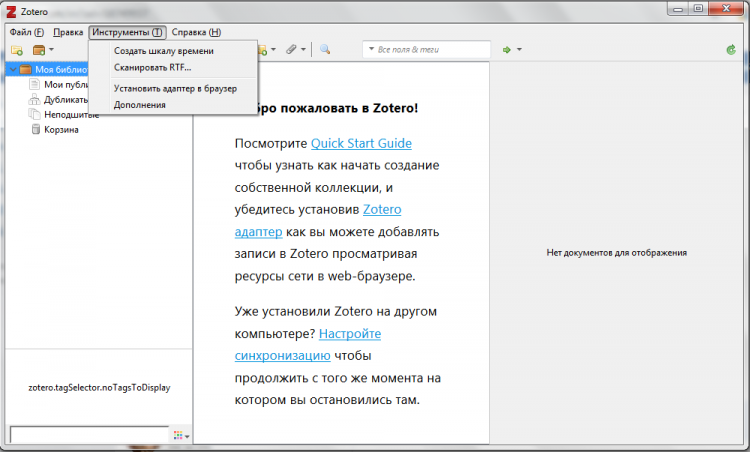
Task: Open Дополнения from the Tools menu
Action: click(139, 104)
